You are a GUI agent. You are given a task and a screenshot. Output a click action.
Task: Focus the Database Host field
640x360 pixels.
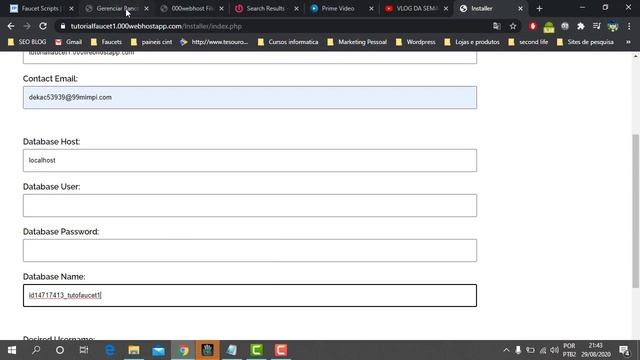pyautogui.click(x=250, y=160)
